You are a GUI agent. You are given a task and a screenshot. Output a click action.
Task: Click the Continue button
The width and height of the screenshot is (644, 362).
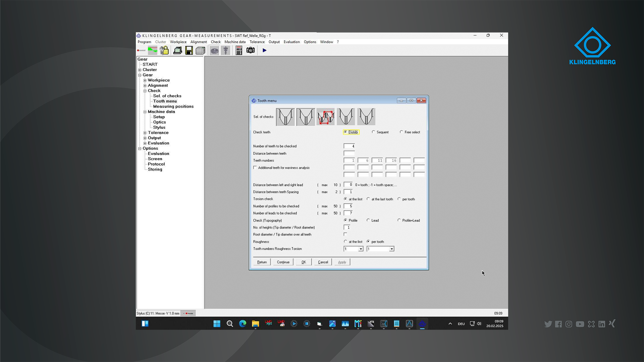coord(283,262)
